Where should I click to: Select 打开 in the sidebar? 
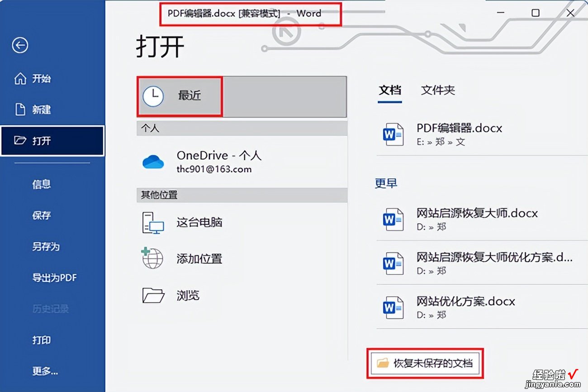coord(52,141)
